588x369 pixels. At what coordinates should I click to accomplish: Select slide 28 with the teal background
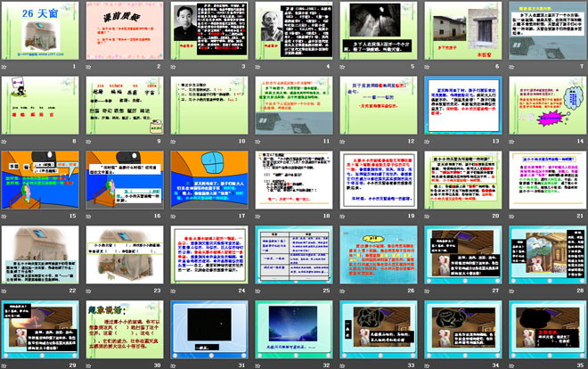[546, 258]
